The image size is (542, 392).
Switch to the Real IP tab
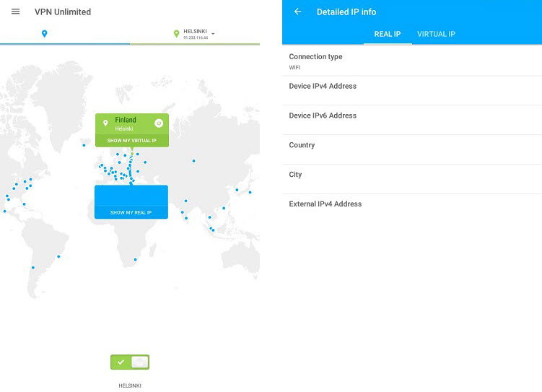[x=387, y=34]
